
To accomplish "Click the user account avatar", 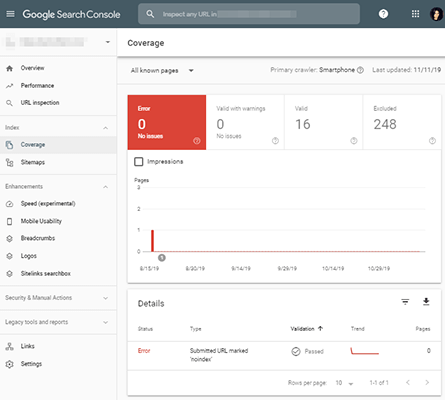I will pos(436,14).
